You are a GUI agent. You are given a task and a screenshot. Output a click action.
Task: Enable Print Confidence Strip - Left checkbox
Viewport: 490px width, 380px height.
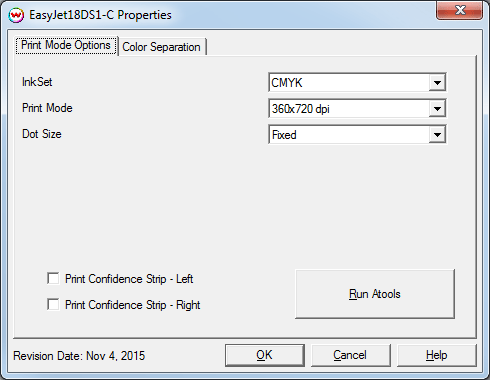pyautogui.click(x=53, y=278)
